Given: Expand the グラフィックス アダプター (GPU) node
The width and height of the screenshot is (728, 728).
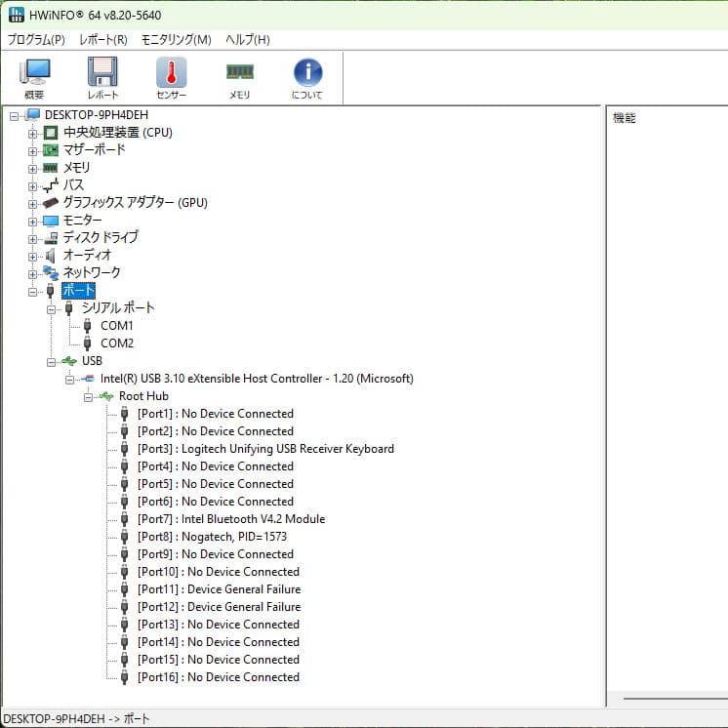Looking at the screenshot, I should [x=33, y=203].
